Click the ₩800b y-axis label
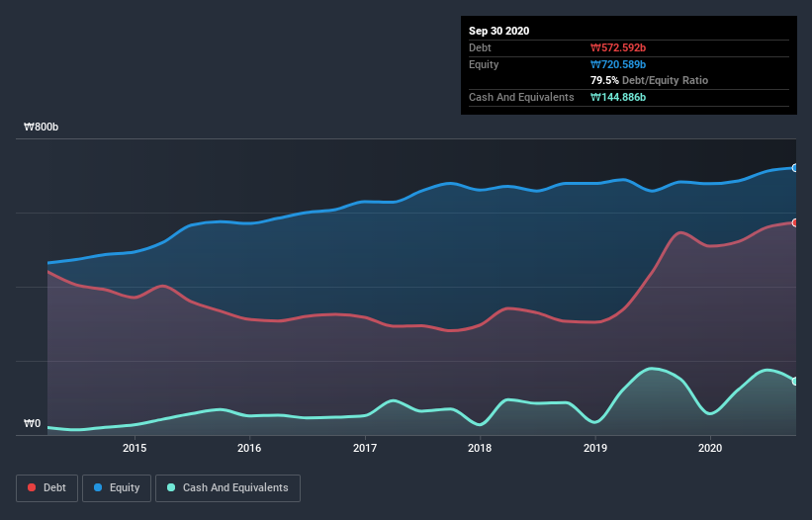The height and width of the screenshot is (520, 812). coord(41,127)
